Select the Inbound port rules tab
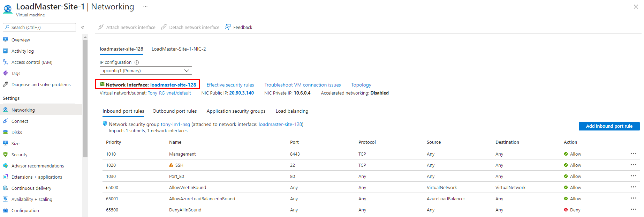The height and width of the screenshot is (217, 644). 123,111
